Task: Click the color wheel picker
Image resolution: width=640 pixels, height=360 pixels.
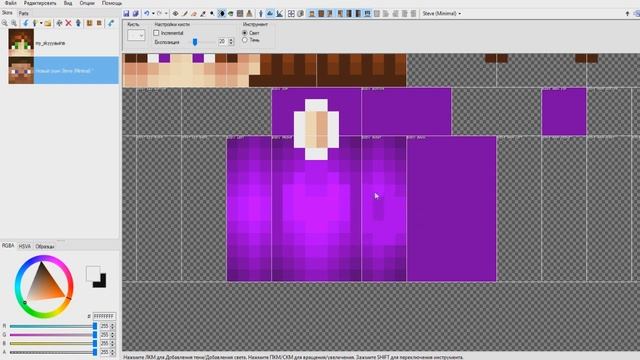Action: coord(44,287)
